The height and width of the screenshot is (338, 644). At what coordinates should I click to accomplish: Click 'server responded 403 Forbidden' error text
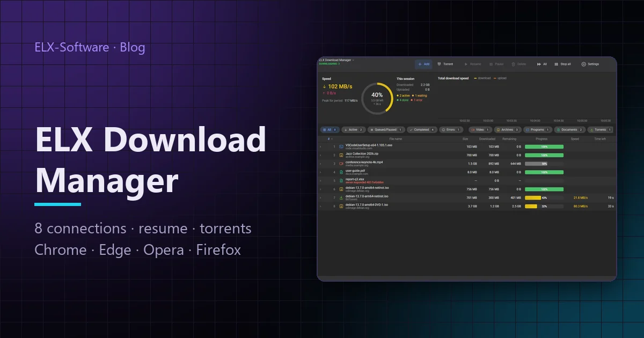tap(364, 182)
